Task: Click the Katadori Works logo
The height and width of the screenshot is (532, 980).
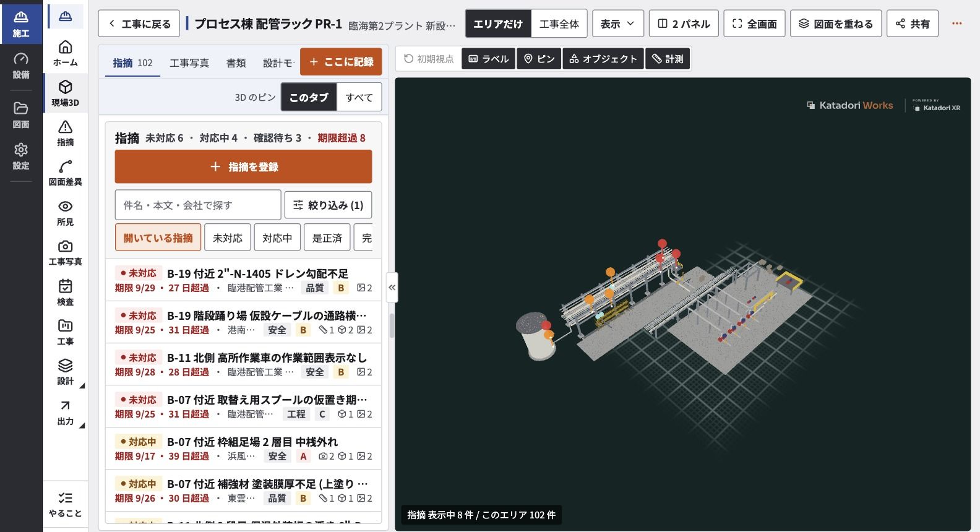Action: [x=850, y=105]
